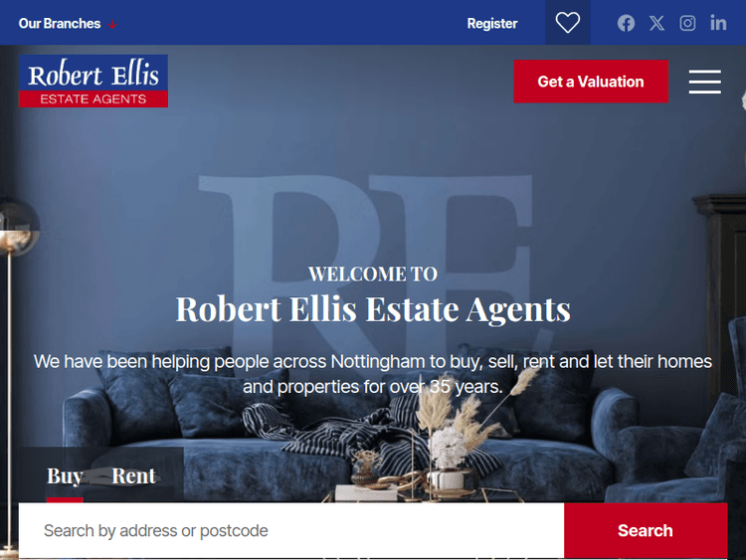746x560 pixels.
Task: Click the red underline beneath Buy tab
Action: [65, 499]
